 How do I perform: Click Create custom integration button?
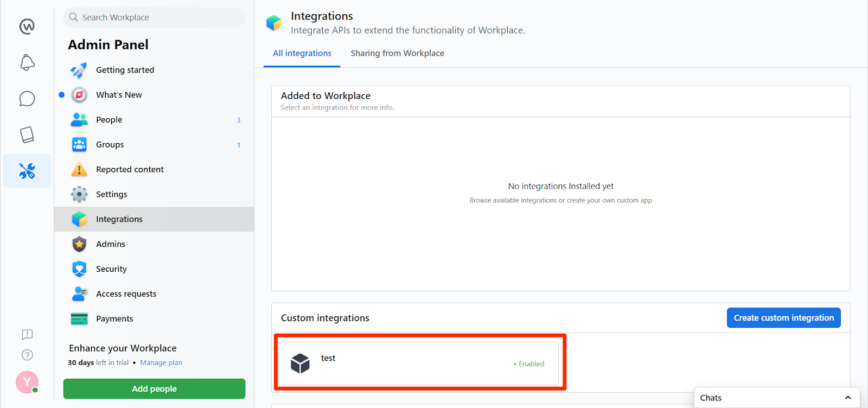click(783, 318)
